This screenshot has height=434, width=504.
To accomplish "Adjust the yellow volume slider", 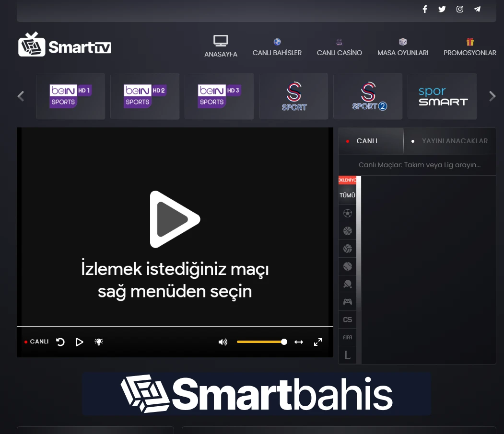I will pyautogui.click(x=262, y=342).
